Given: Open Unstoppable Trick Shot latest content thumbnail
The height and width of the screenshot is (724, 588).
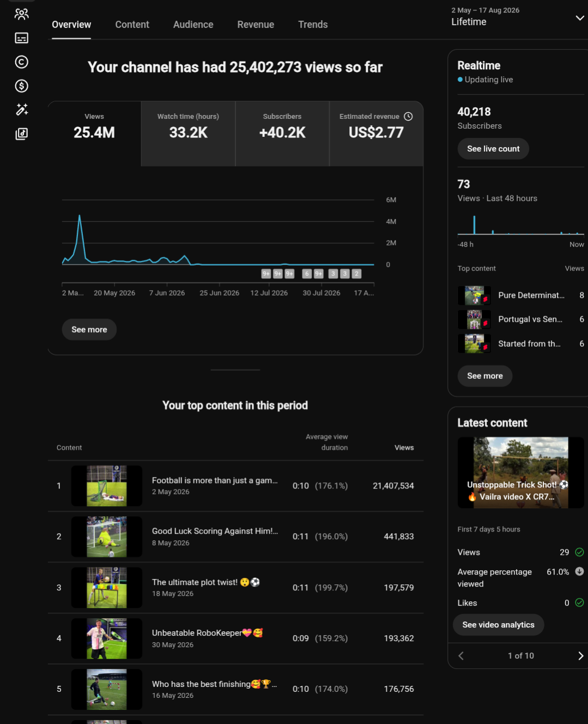Looking at the screenshot, I should [x=520, y=473].
